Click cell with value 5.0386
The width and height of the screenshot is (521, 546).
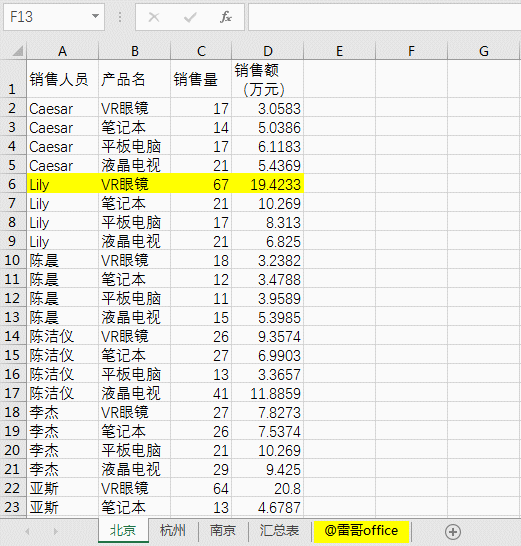tap(268, 127)
